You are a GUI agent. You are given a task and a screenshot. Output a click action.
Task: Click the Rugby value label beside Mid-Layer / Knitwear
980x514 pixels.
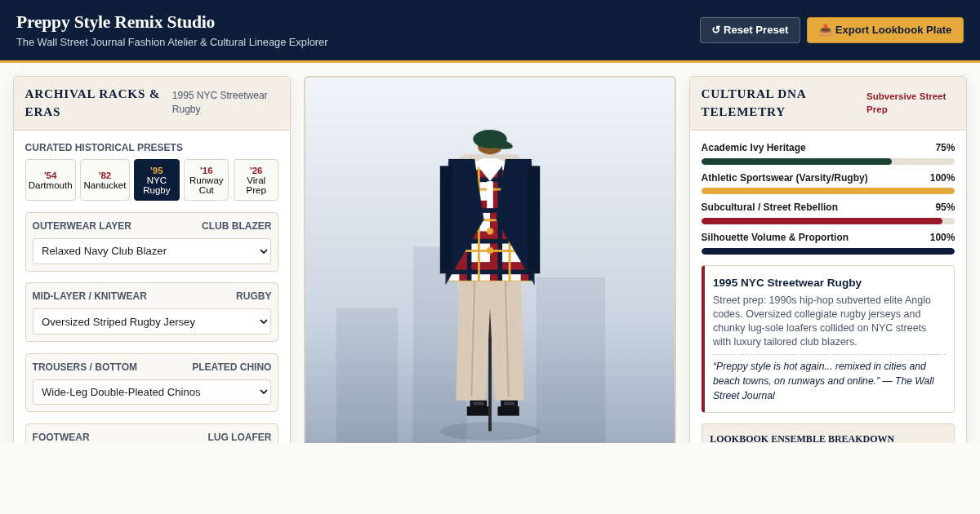click(x=254, y=296)
